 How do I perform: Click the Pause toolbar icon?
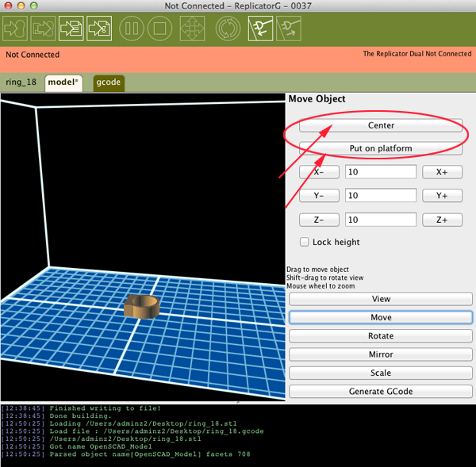coord(132,29)
